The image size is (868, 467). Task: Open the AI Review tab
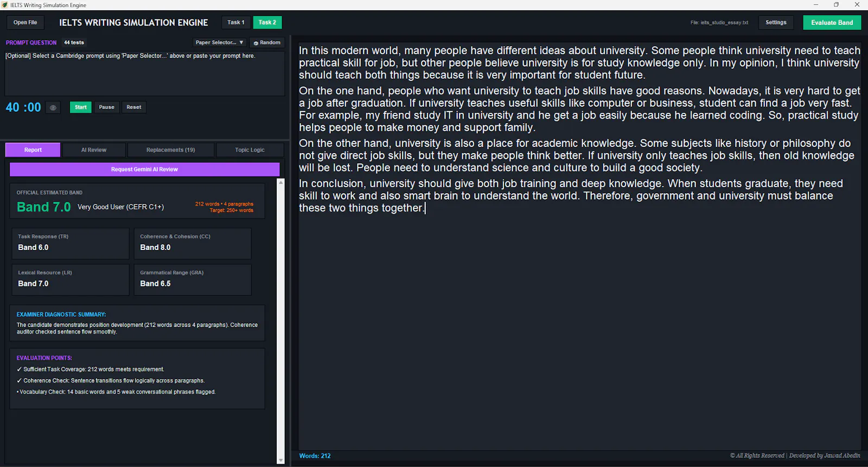[94, 150]
